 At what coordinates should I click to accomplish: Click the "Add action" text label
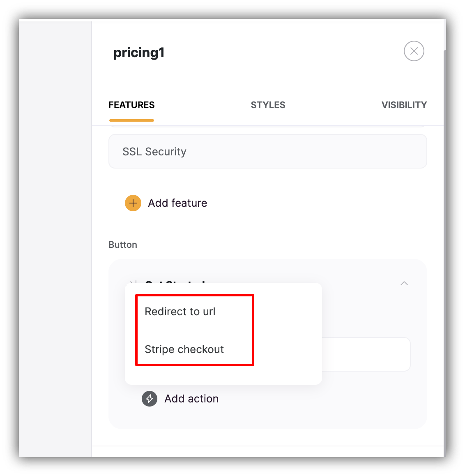191,399
